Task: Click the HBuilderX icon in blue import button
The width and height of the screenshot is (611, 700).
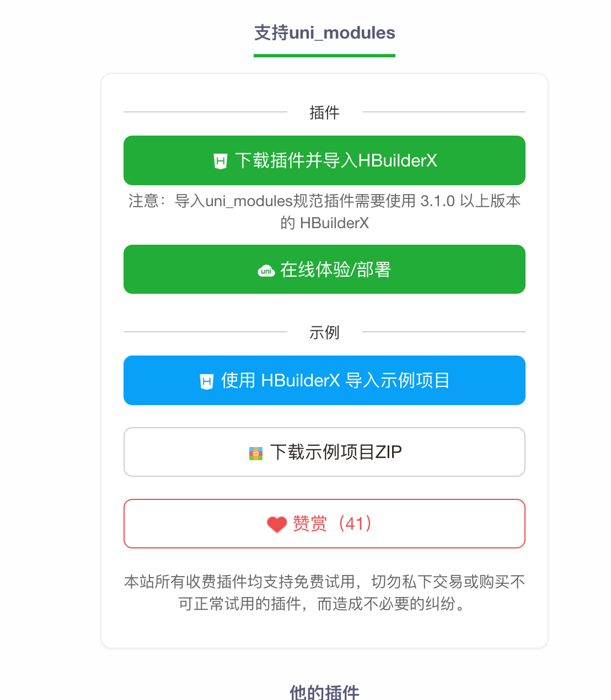Action: point(207,381)
